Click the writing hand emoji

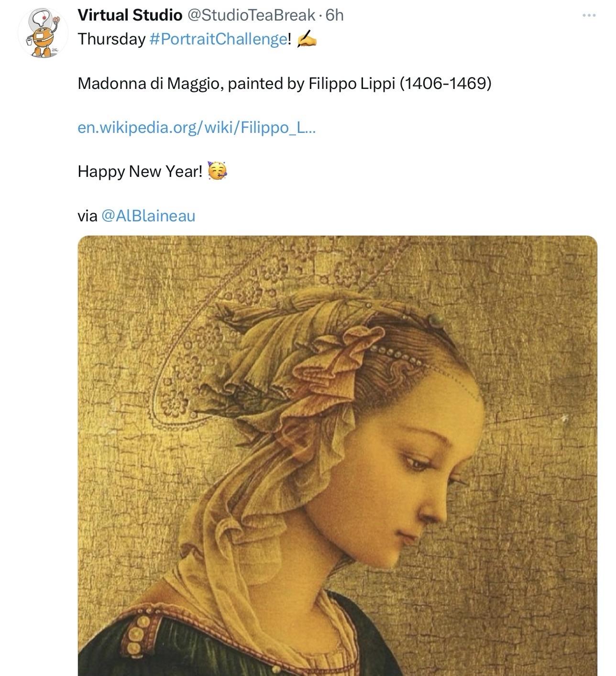[307, 39]
